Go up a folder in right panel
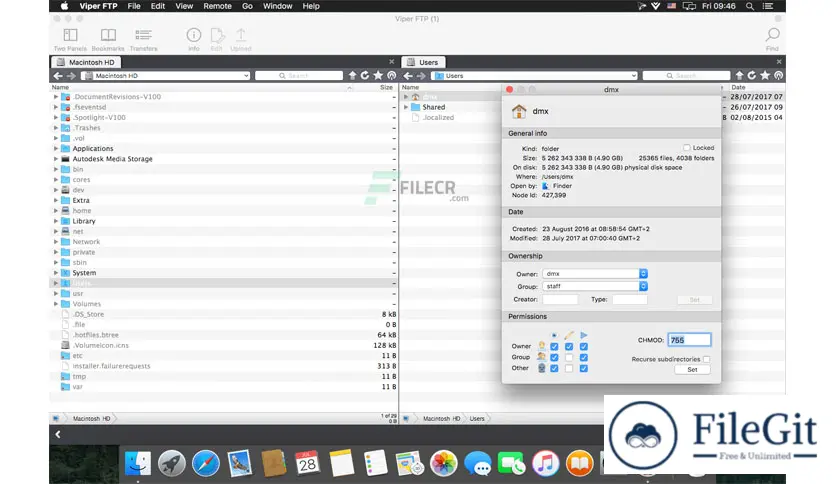 click(x=739, y=76)
